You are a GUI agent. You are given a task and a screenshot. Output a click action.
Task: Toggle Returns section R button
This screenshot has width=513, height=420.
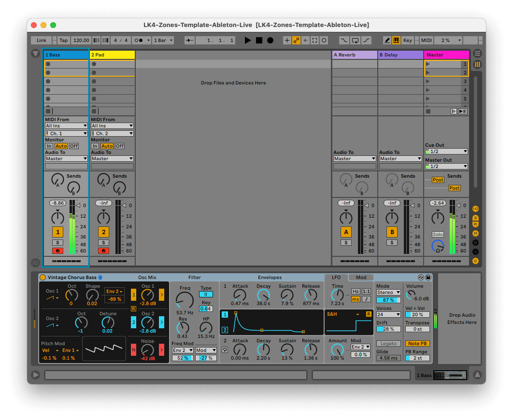[x=476, y=224]
